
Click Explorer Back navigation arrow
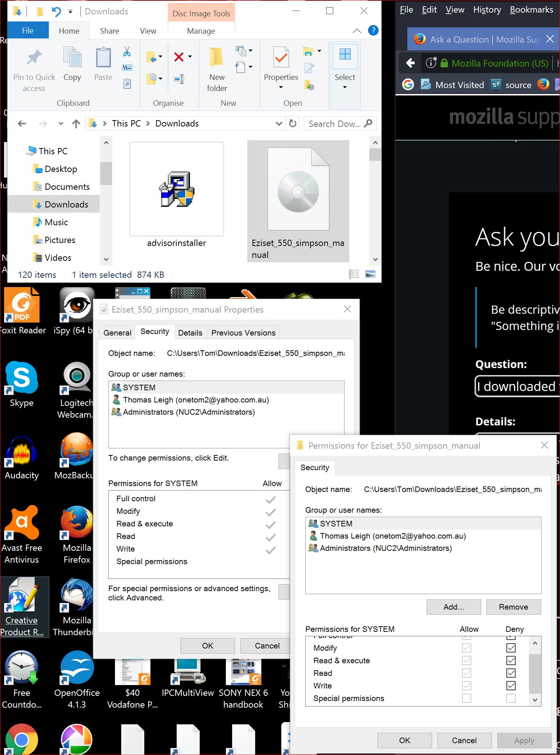[22, 124]
